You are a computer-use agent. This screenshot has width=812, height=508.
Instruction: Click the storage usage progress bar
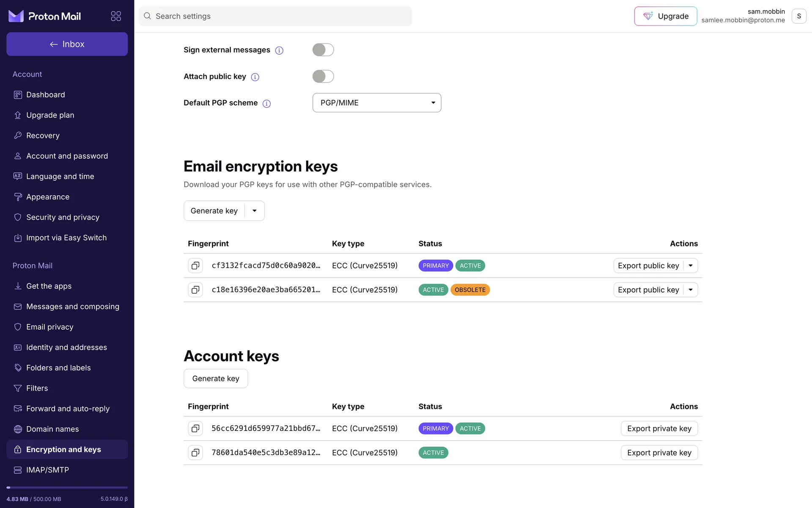67,488
